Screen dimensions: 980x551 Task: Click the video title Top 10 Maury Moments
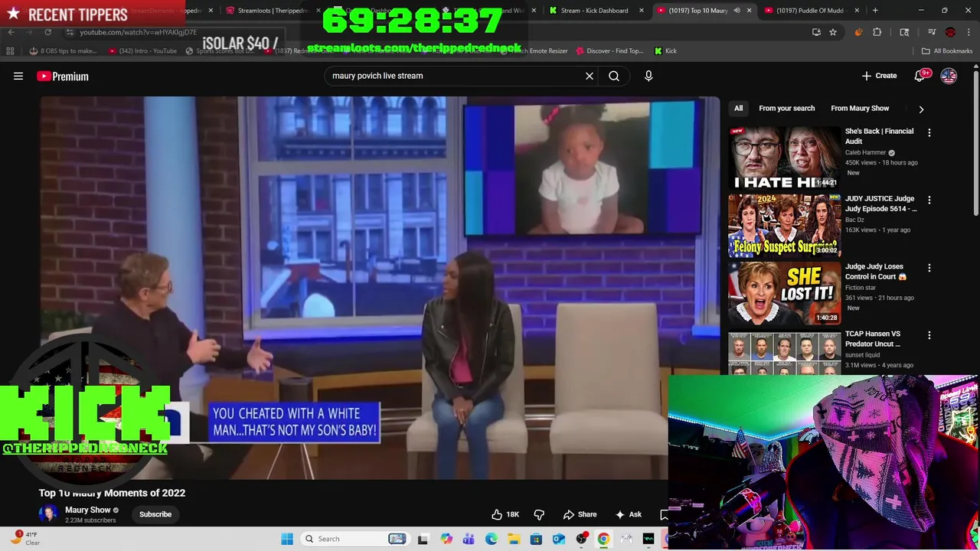(113, 493)
